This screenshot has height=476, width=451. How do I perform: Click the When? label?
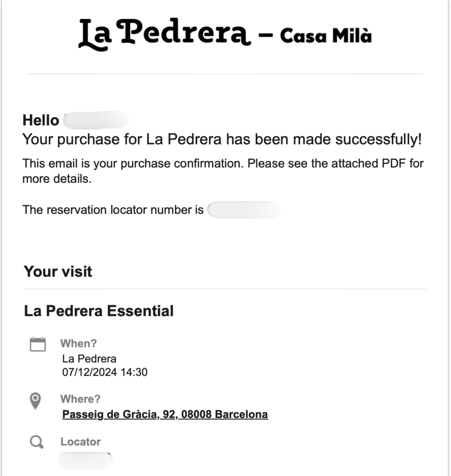[79, 344]
